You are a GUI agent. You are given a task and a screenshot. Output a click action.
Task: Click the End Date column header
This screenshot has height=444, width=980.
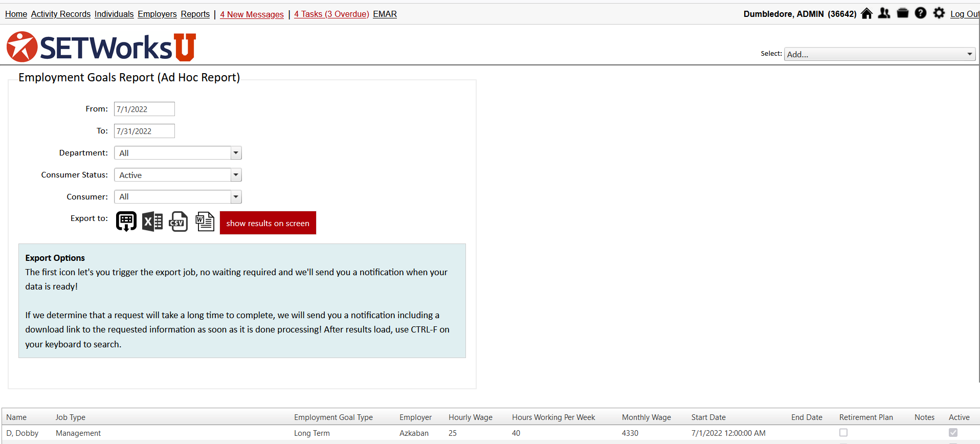(807, 417)
